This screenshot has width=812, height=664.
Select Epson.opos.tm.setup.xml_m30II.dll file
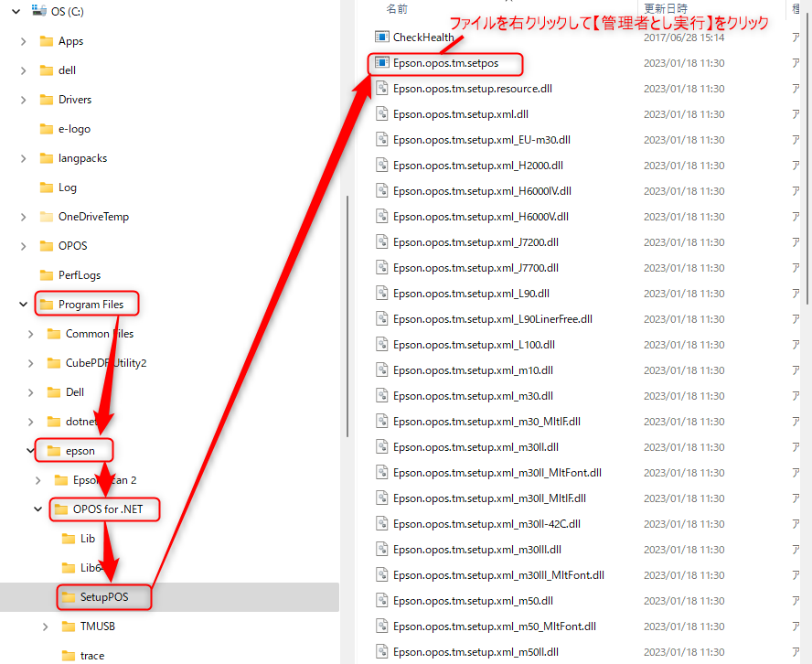475,447
